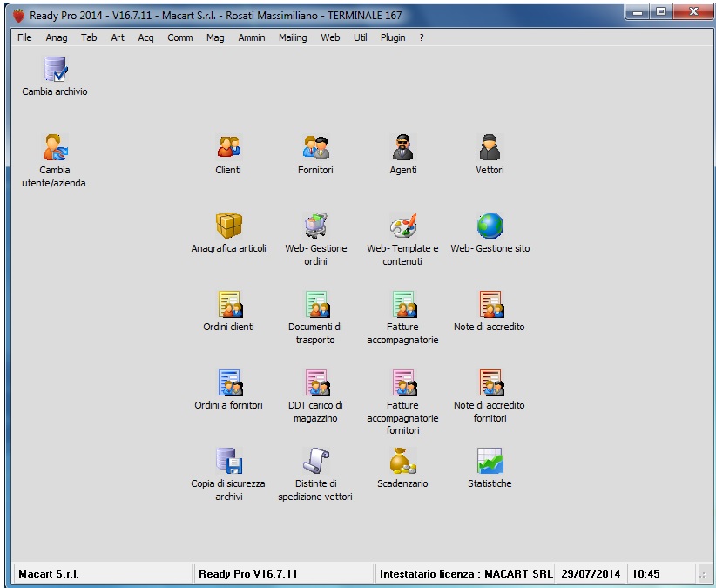716x588 pixels.
Task: Open the Ammin menu
Action: (252, 38)
